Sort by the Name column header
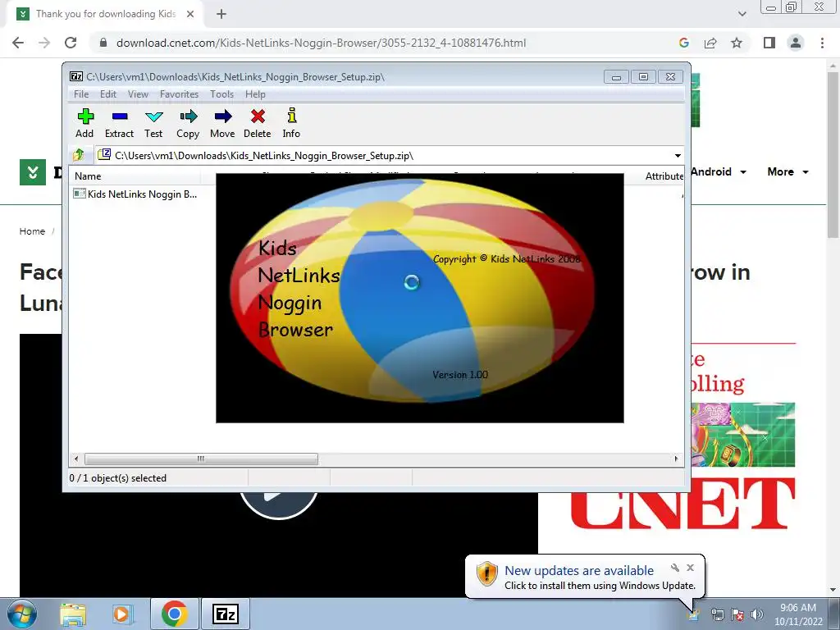Viewport: 840px width, 630px height. (x=135, y=176)
